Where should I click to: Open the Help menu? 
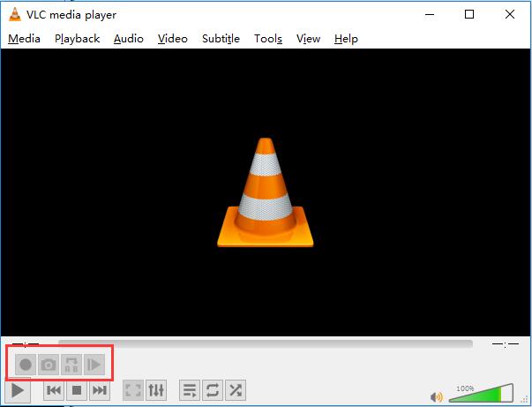pos(346,39)
